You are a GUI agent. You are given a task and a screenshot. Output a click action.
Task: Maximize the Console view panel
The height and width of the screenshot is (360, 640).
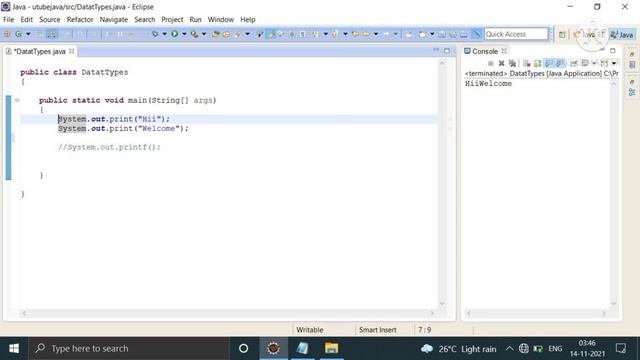coord(613,51)
